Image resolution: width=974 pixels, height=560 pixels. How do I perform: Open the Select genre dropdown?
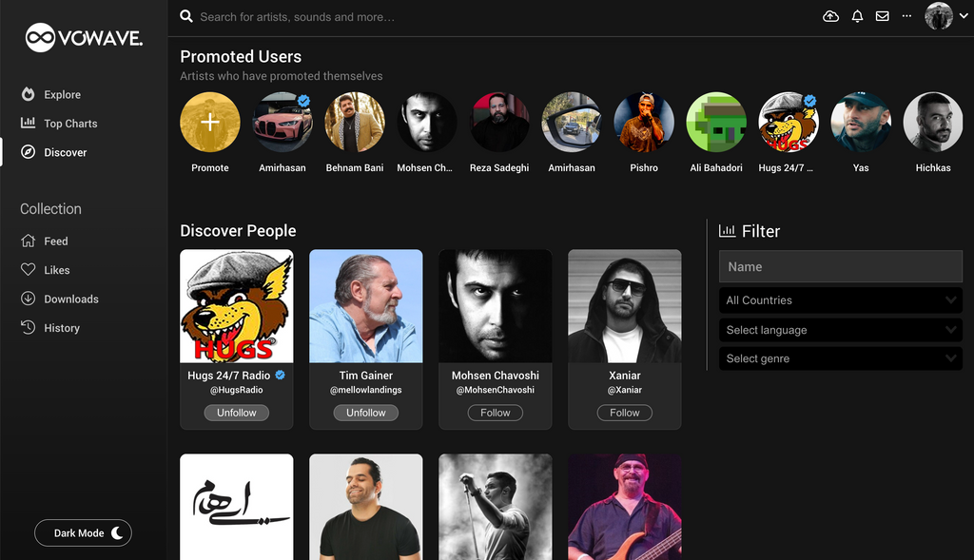point(840,358)
